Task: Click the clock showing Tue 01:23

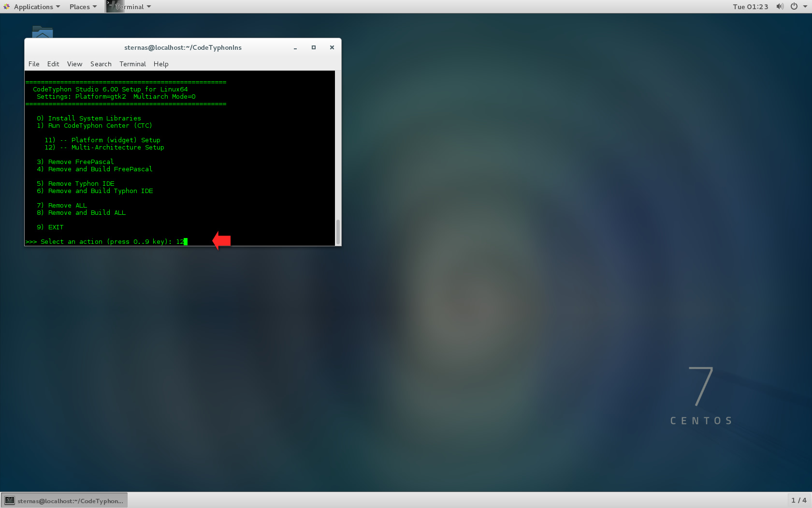Action: click(x=750, y=7)
